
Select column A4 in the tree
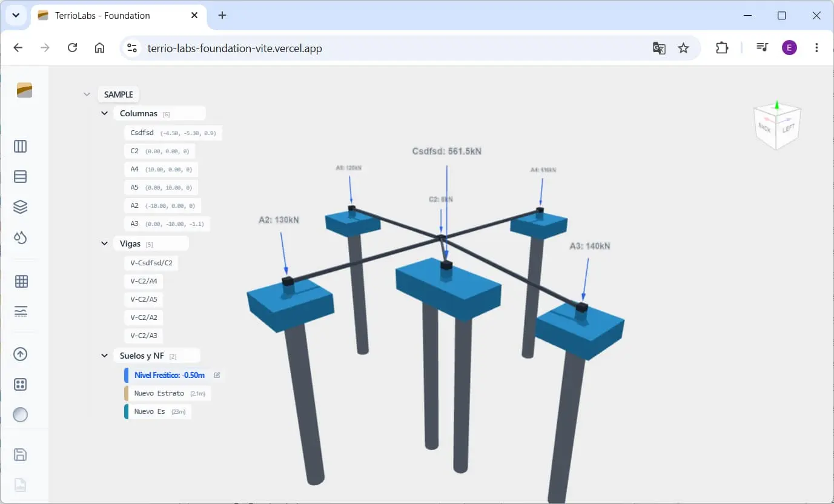click(x=162, y=169)
